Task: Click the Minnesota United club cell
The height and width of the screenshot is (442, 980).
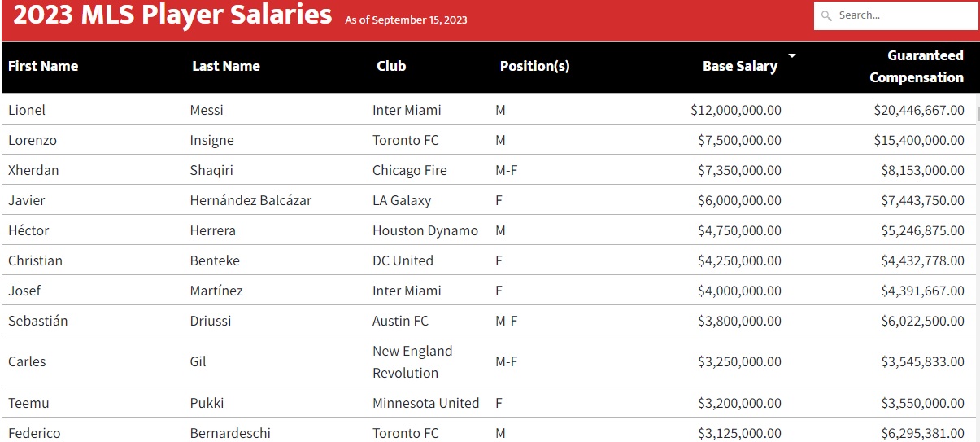Action: 426,403
